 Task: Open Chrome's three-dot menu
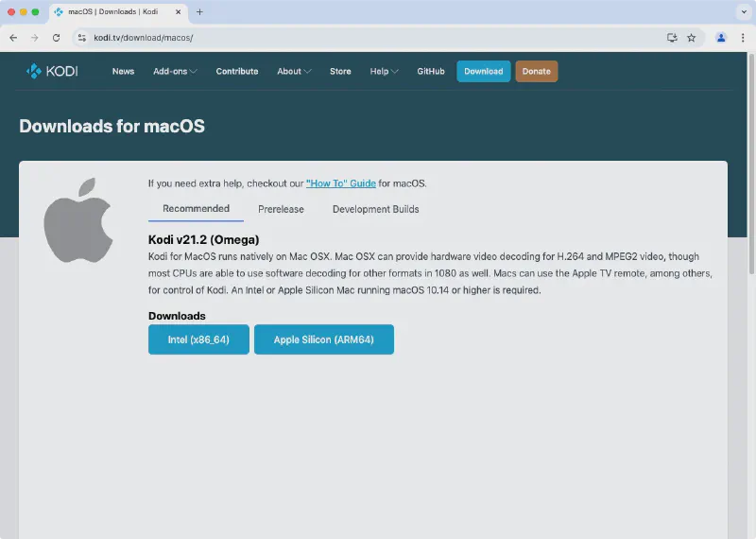tap(743, 38)
